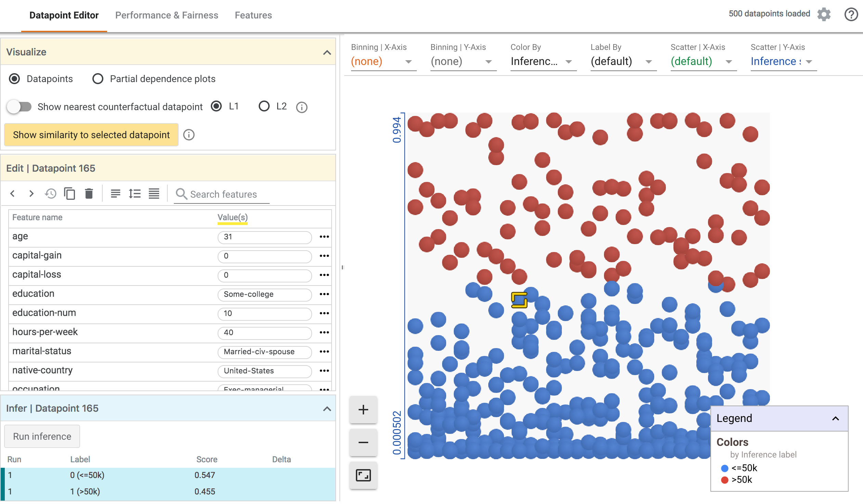Click Run inference button
This screenshot has height=504, width=863.
tap(42, 436)
